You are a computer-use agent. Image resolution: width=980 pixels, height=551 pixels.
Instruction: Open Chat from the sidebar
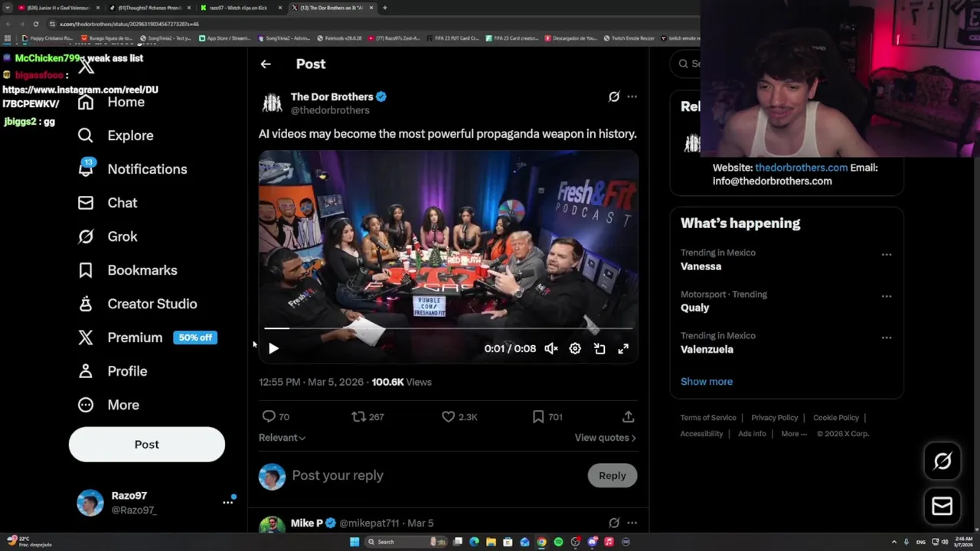107,203
